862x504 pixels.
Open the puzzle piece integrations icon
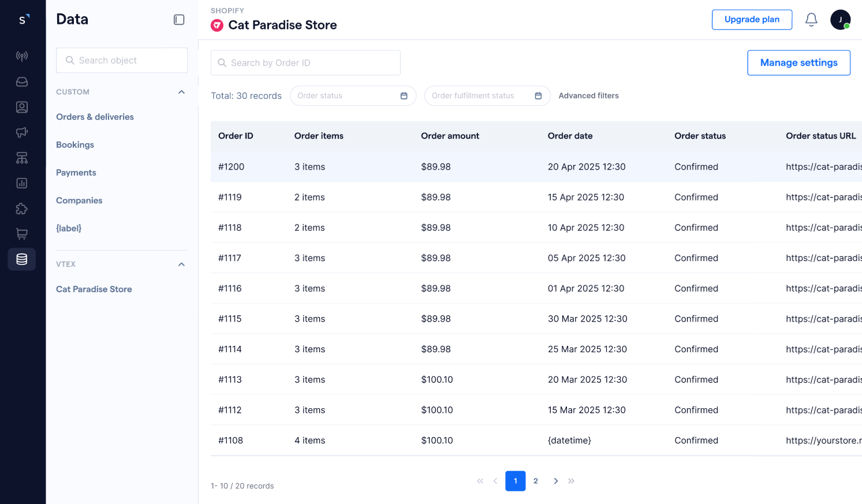(22, 208)
